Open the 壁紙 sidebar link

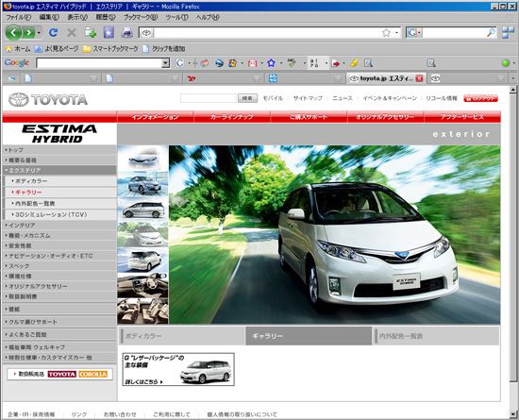59,310
